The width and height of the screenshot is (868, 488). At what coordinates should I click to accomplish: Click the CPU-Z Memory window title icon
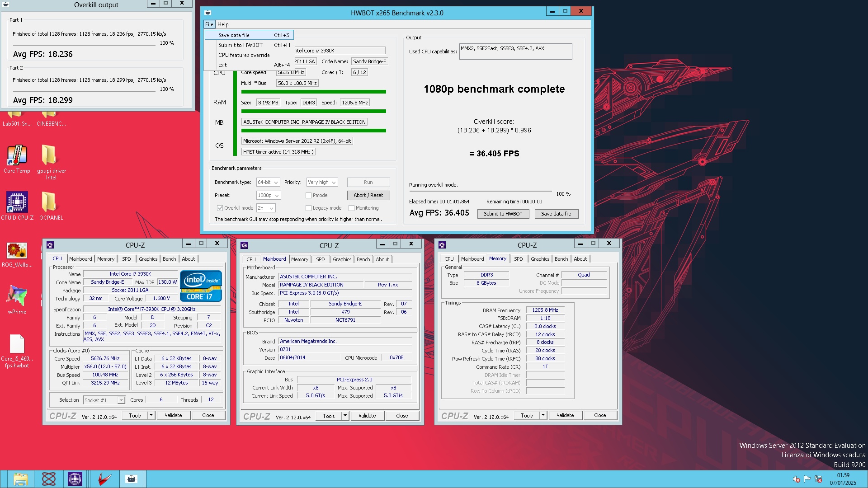tap(442, 245)
